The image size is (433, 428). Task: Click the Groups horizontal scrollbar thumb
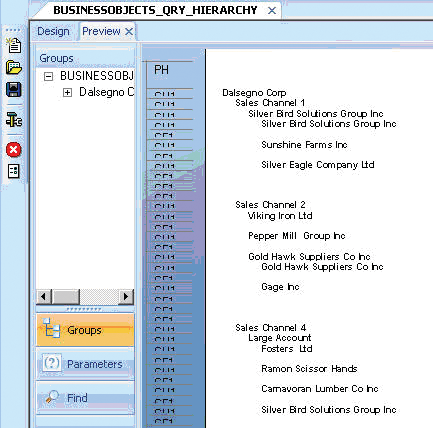pyautogui.click(x=66, y=296)
